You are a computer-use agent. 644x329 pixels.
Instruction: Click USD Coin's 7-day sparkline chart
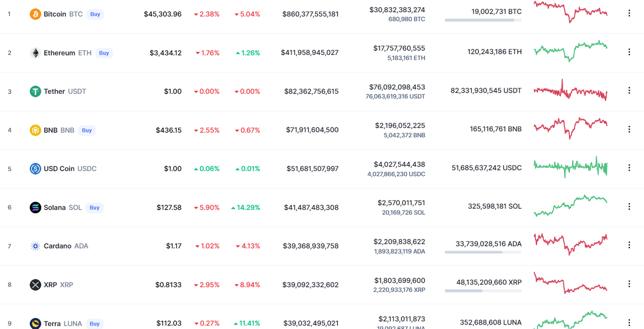(x=571, y=167)
